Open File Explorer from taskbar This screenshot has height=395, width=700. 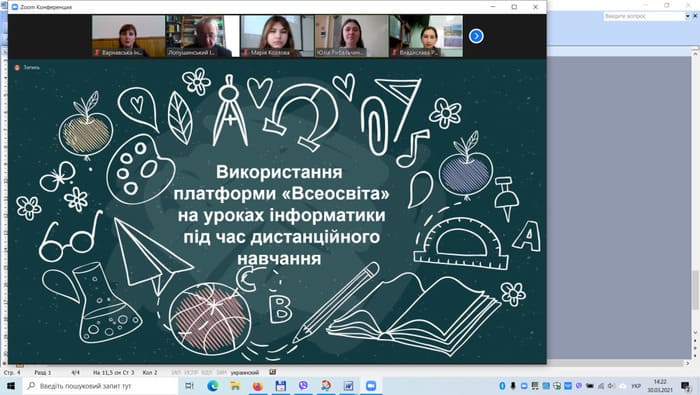[235, 386]
